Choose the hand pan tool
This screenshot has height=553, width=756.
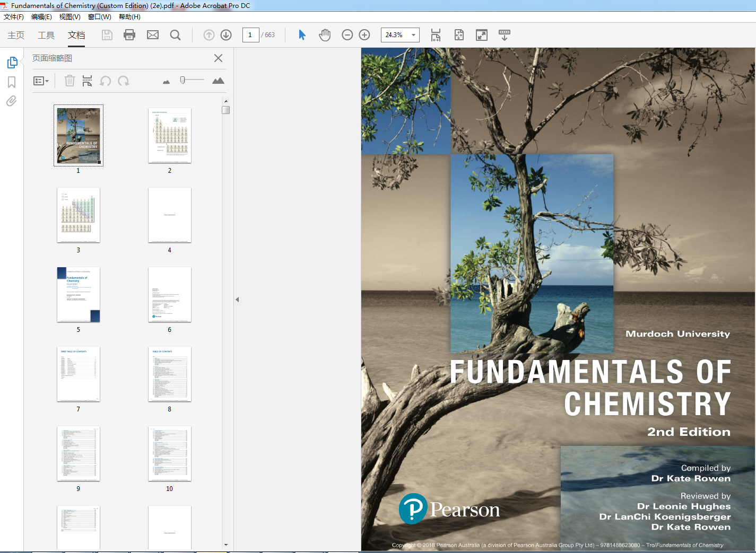click(x=325, y=35)
